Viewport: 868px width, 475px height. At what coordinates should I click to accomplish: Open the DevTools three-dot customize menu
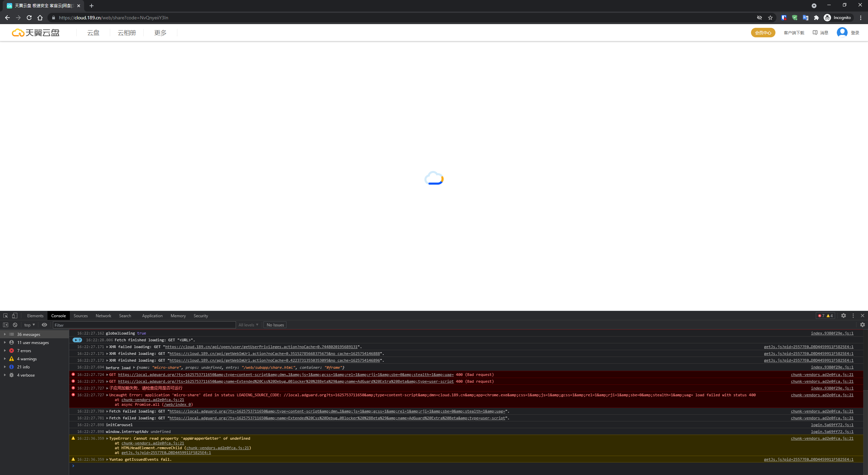click(853, 316)
